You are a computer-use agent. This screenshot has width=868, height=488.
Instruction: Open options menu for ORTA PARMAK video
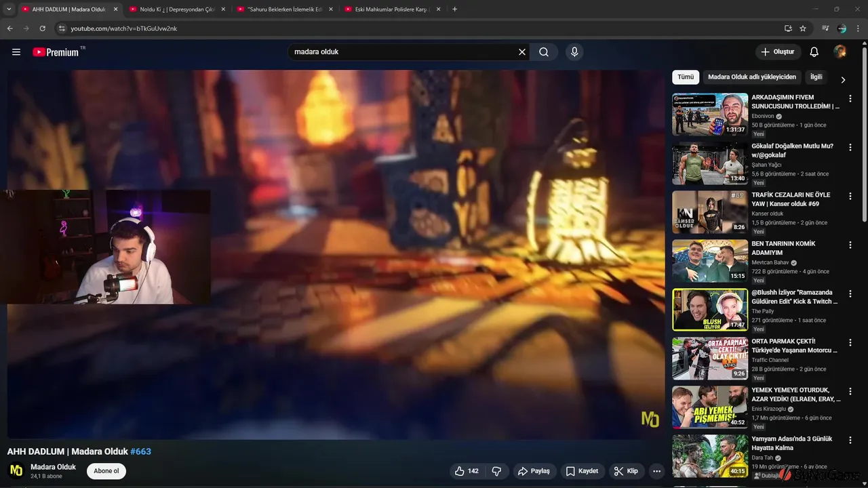pyautogui.click(x=850, y=343)
